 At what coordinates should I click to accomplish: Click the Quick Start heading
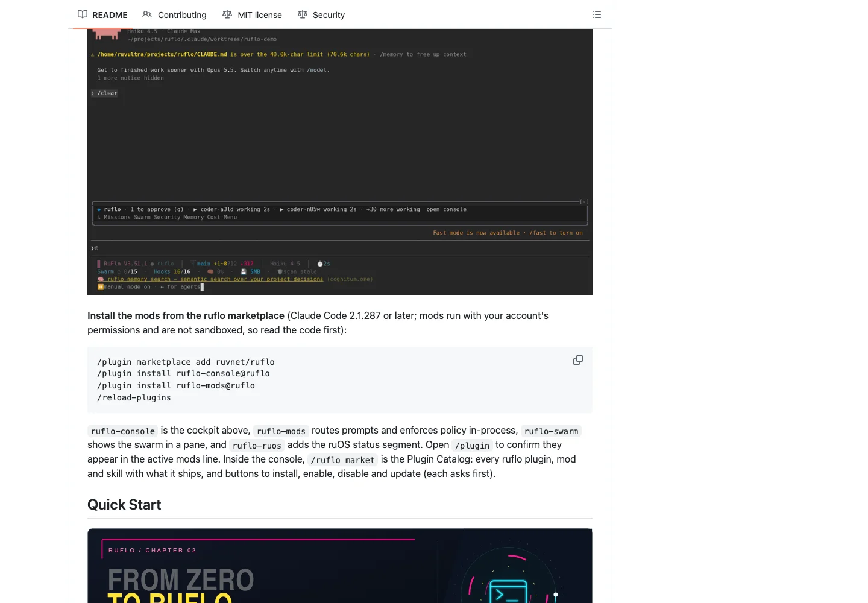click(124, 505)
